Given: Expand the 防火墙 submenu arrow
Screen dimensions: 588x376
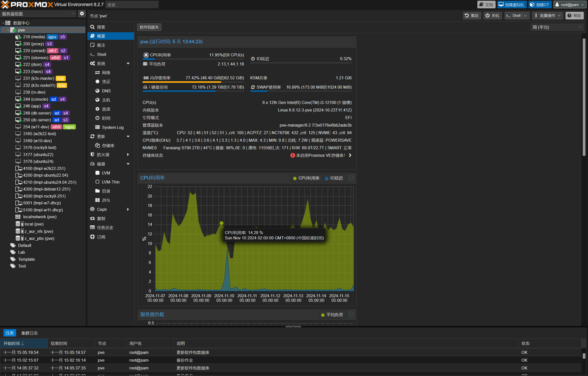Looking at the screenshot, I should [x=128, y=155].
